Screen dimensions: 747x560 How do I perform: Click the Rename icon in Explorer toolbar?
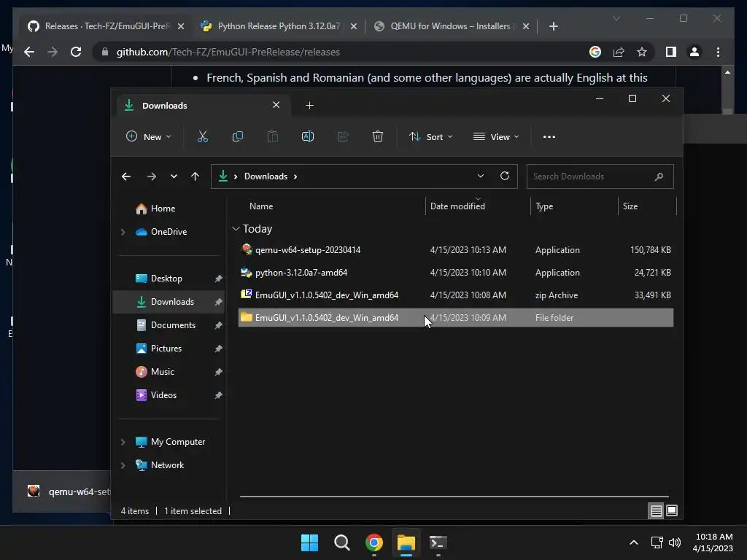click(x=308, y=136)
